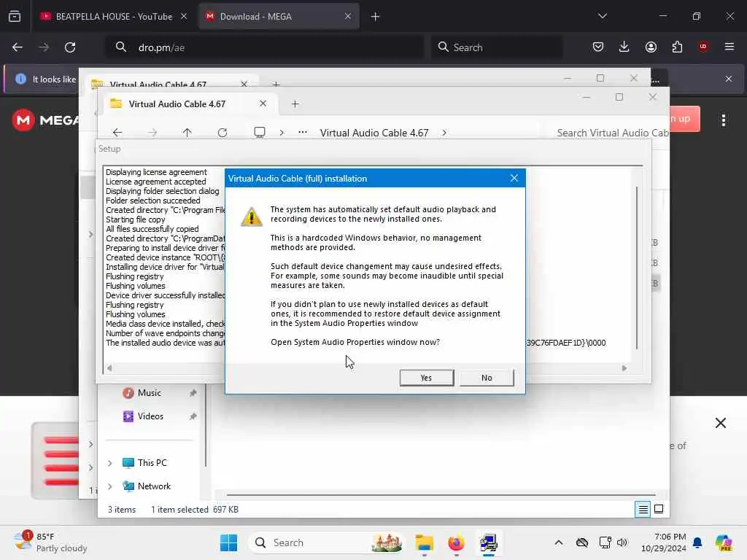Image resolution: width=747 pixels, height=560 pixels.
Task: Expand the This PC tree node
Action: tap(110, 463)
